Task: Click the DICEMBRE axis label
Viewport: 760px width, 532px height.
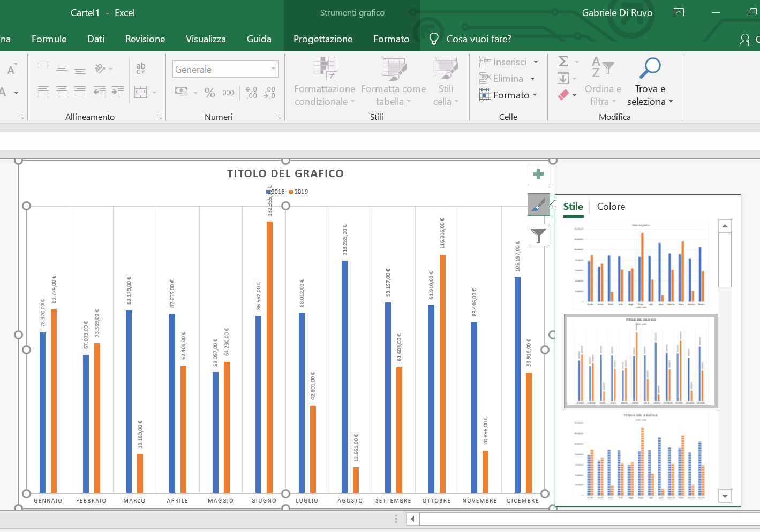Action: point(523,501)
